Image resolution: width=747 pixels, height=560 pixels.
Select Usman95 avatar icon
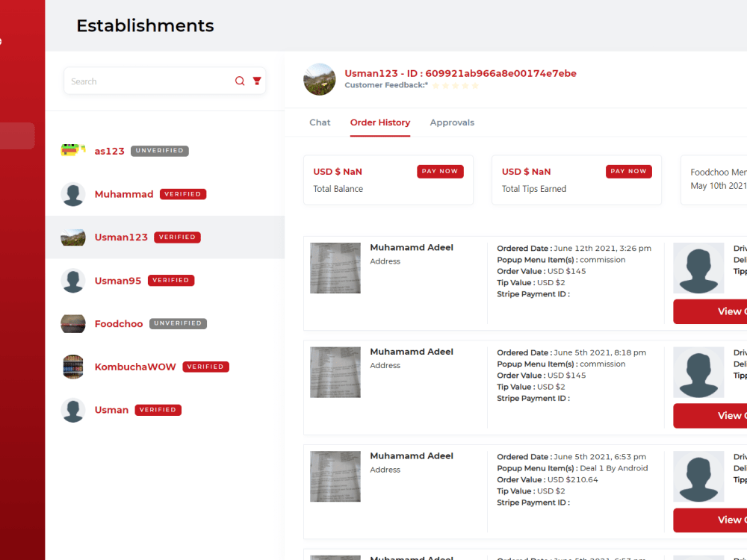coord(73,281)
